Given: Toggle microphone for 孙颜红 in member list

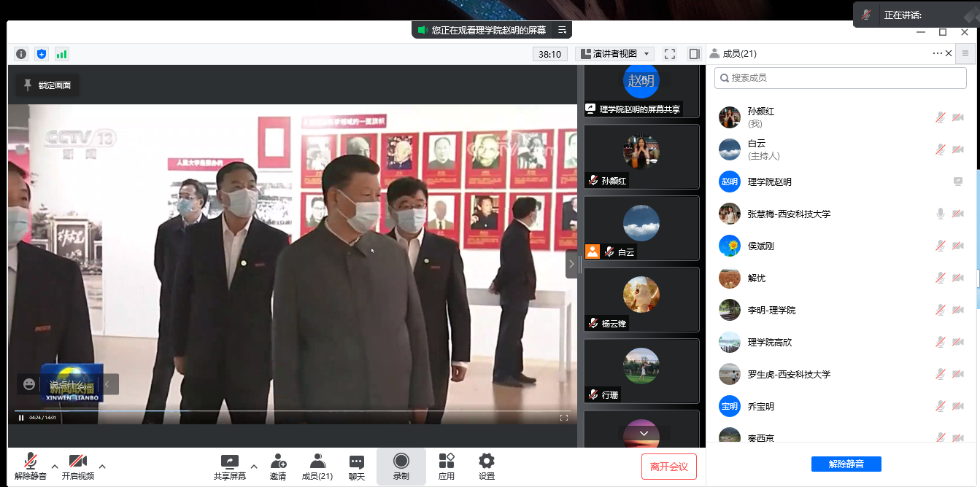Looking at the screenshot, I should click(x=941, y=117).
